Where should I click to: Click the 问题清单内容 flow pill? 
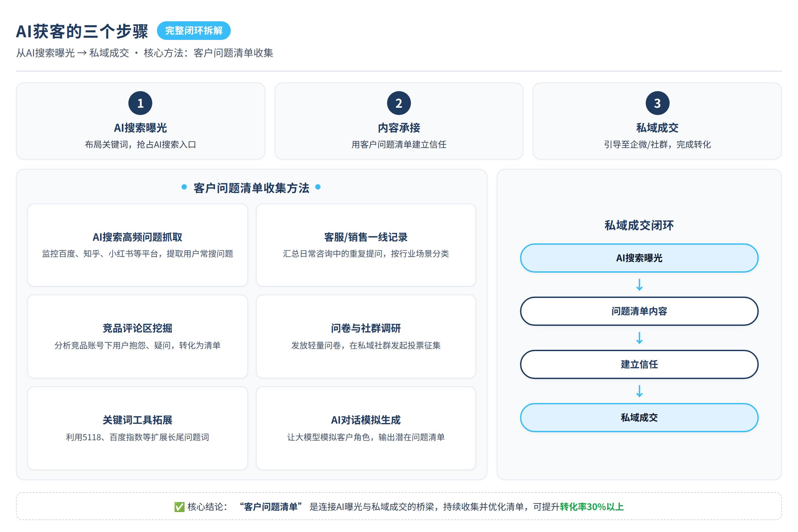pos(639,311)
